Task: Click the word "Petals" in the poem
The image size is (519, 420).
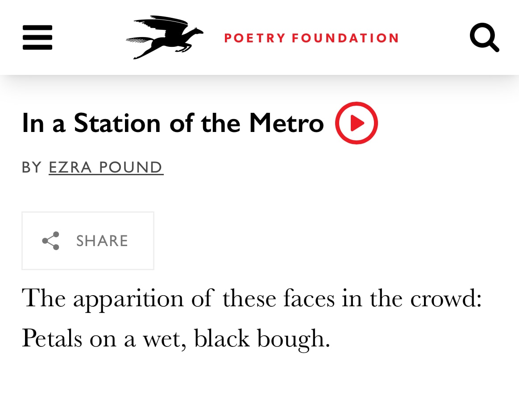Action: coord(52,338)
